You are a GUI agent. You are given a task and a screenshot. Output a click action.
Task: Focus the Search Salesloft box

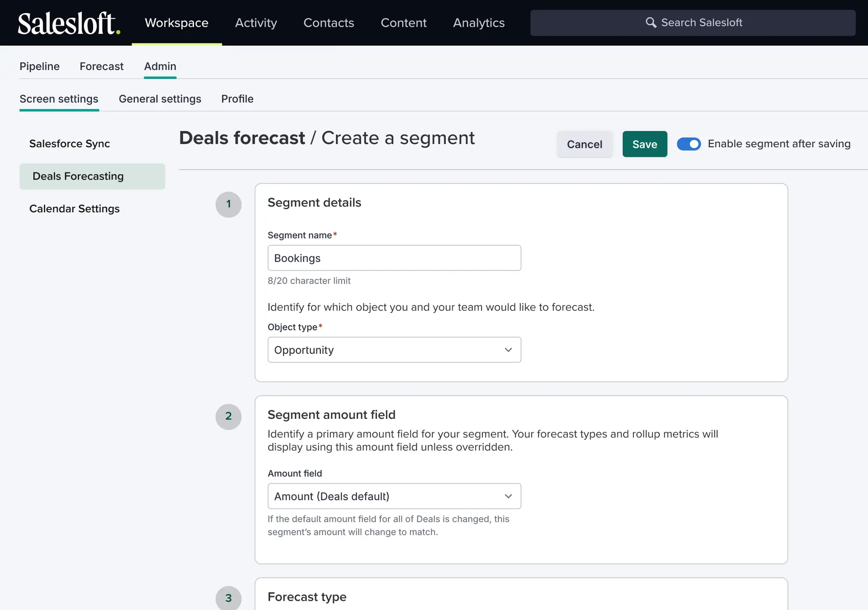point(693,23)
